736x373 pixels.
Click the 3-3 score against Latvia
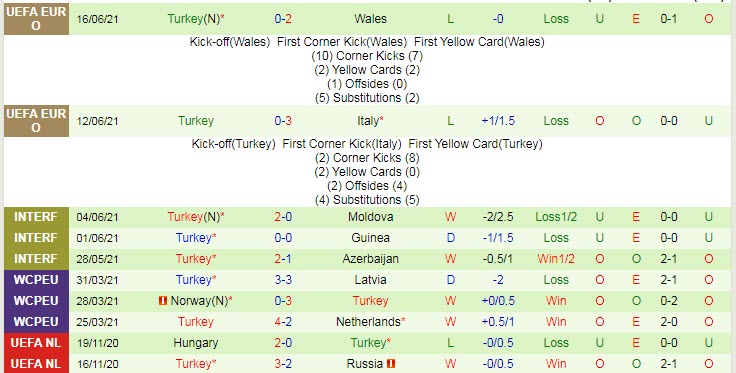(283, 280)
